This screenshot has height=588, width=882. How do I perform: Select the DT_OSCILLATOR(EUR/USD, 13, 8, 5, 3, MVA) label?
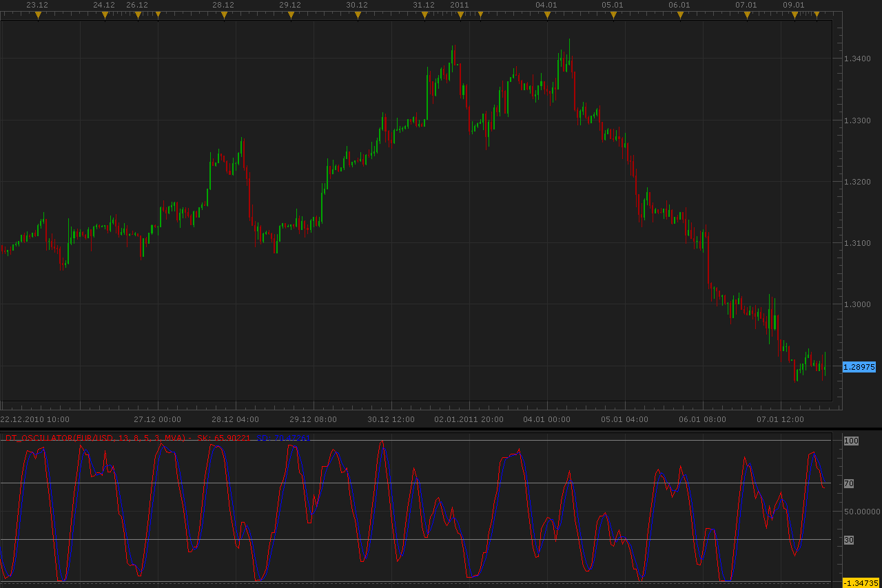click(x=96, y=437)
